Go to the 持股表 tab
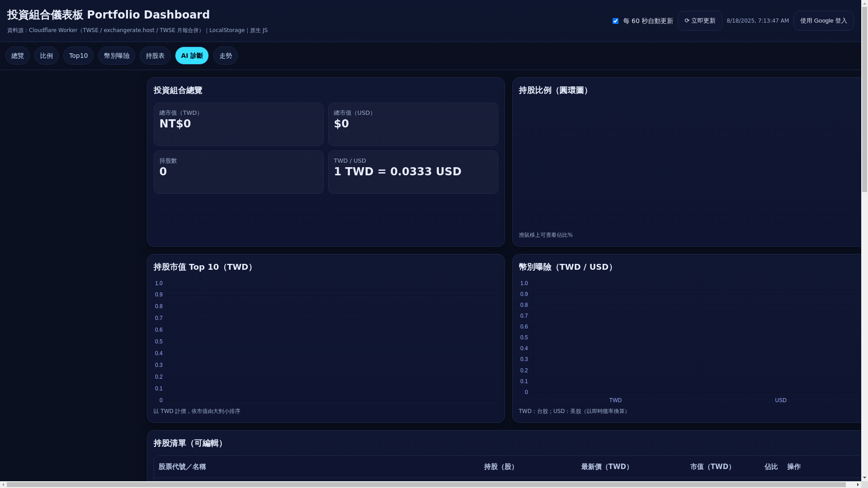The image size is (868, 488). (155, 56)
